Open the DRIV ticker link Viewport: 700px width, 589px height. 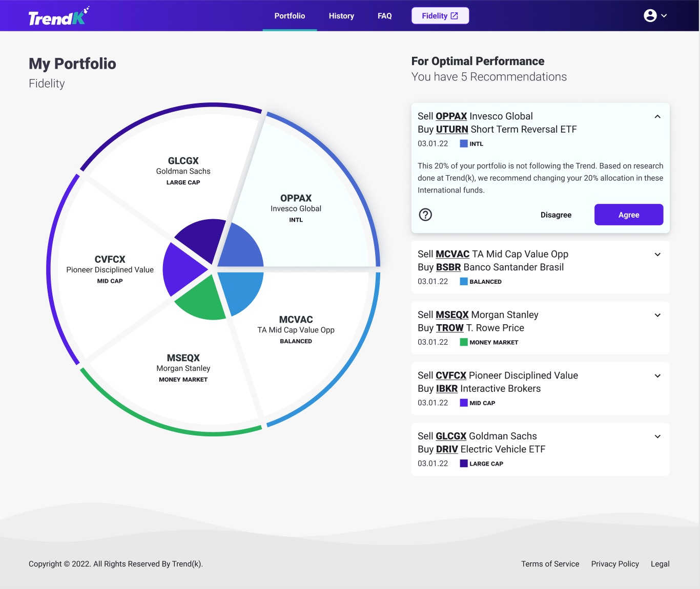pos(447,449)
